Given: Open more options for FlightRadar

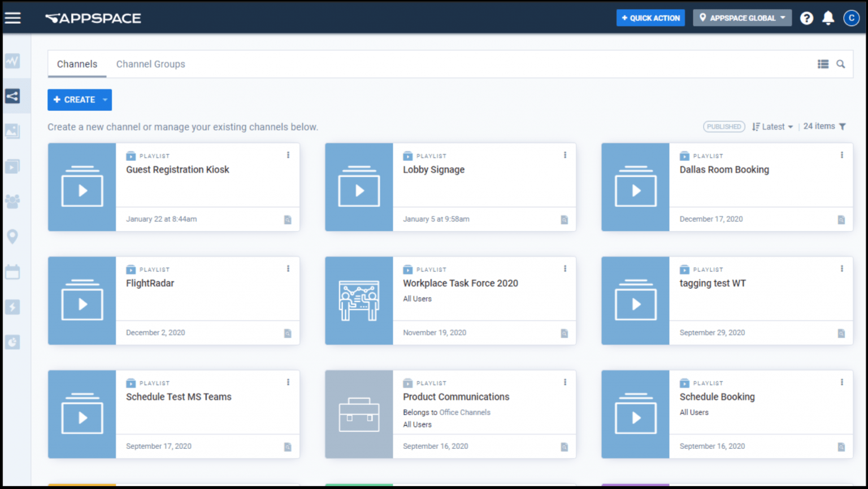Looking at the screenshot, I should coord(288,269).
